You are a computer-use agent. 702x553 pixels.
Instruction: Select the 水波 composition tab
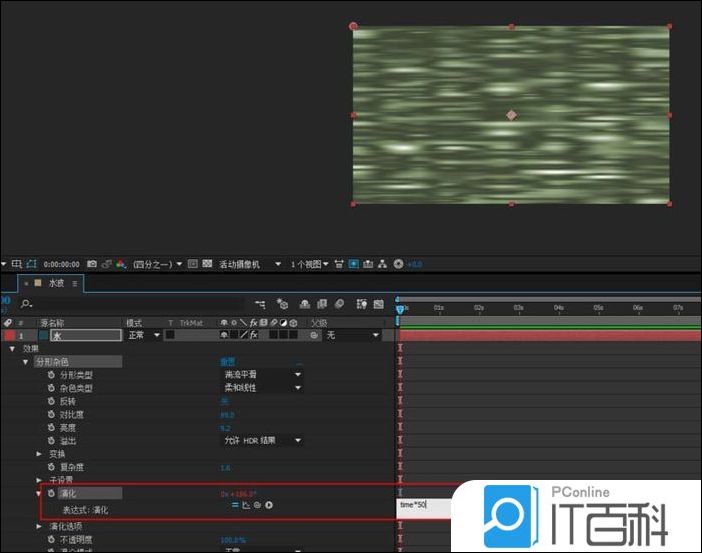(x=56, y=283)
